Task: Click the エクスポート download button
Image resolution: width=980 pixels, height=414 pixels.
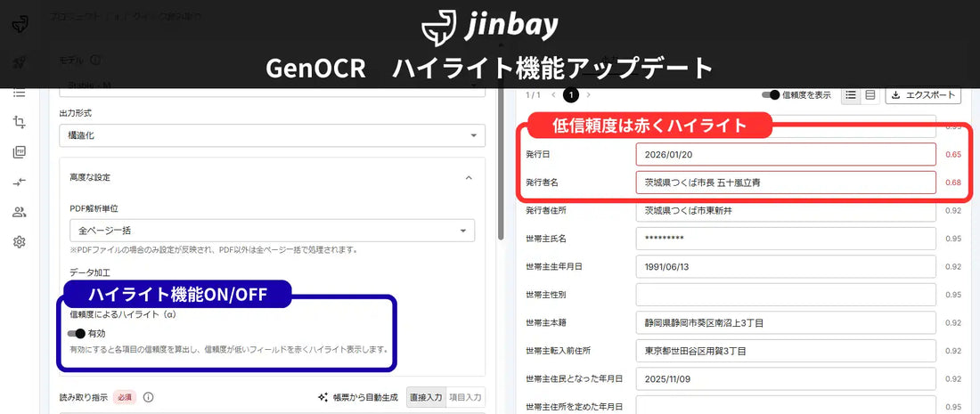Action: click(x=923, y=95)
